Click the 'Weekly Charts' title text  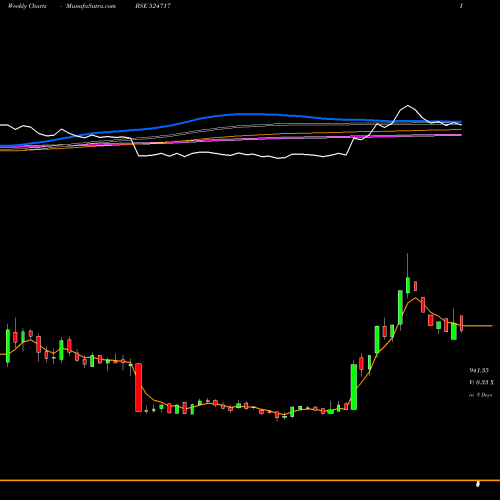(27, 6)
